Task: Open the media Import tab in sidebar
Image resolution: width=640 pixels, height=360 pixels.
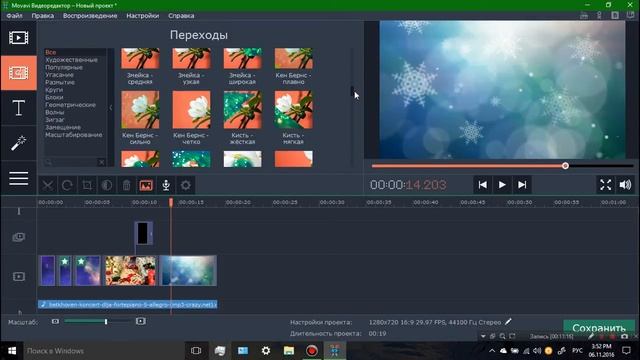Action: [18, 38]
